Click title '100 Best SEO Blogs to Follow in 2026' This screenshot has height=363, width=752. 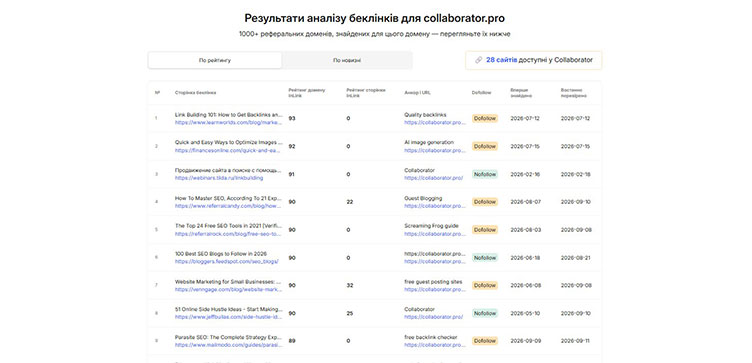pos(221,254)
